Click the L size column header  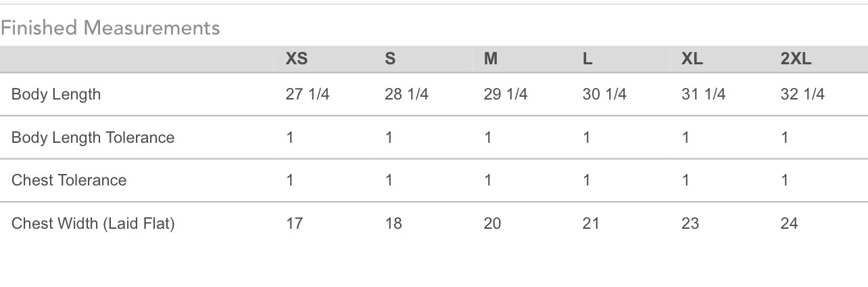587,59
